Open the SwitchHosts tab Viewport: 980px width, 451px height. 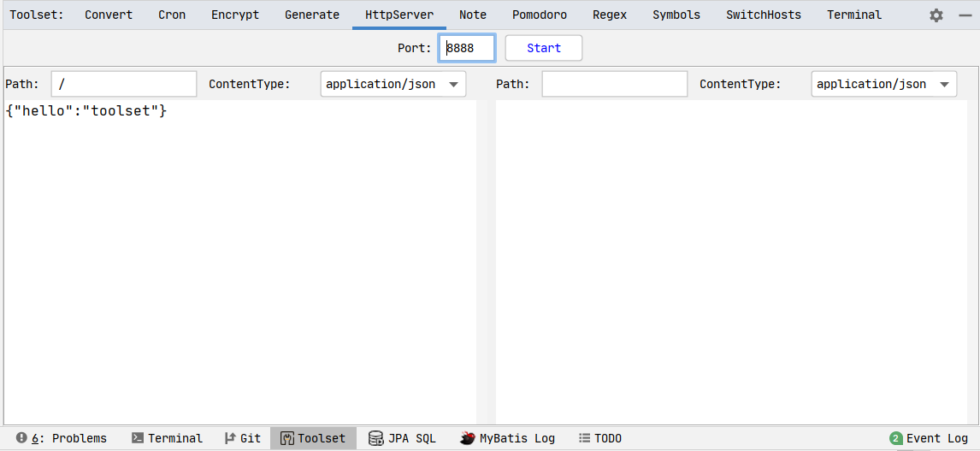(x=763, y=15)
